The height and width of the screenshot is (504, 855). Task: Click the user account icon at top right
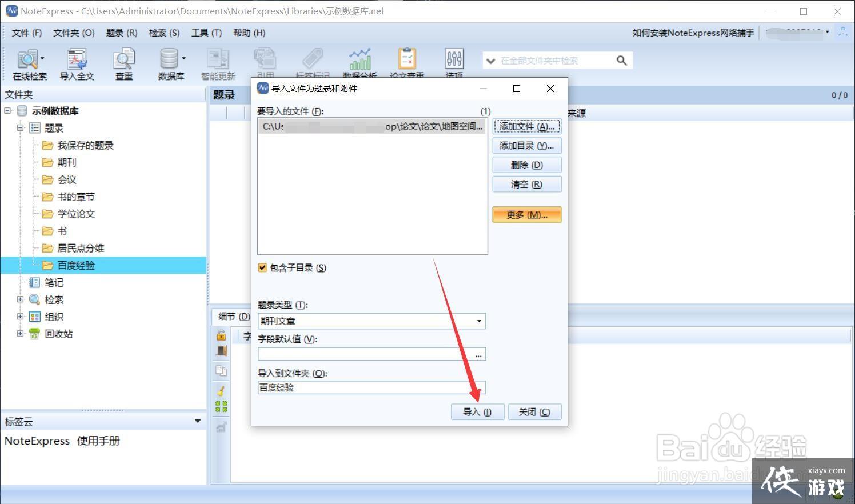tap(843, 33)
